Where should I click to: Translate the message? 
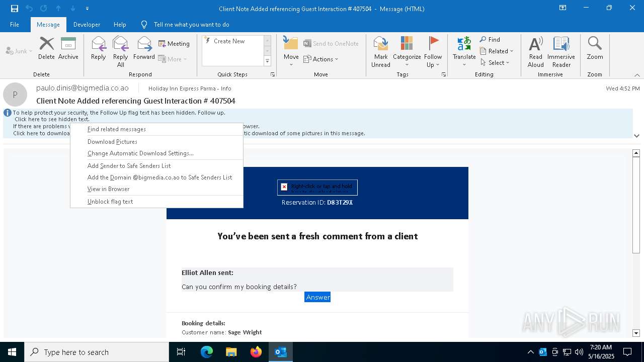pos(464,51)
